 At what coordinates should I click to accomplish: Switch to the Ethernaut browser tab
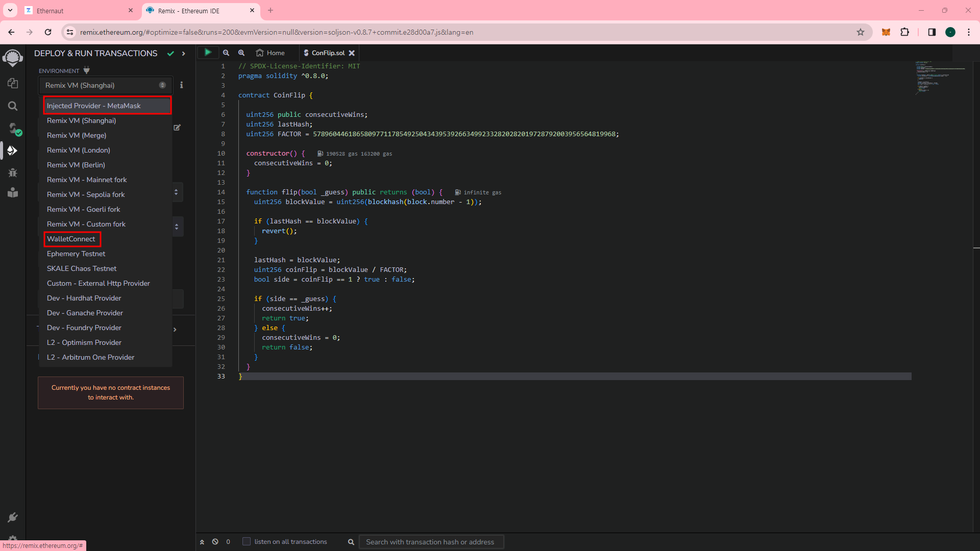(79, 10)
